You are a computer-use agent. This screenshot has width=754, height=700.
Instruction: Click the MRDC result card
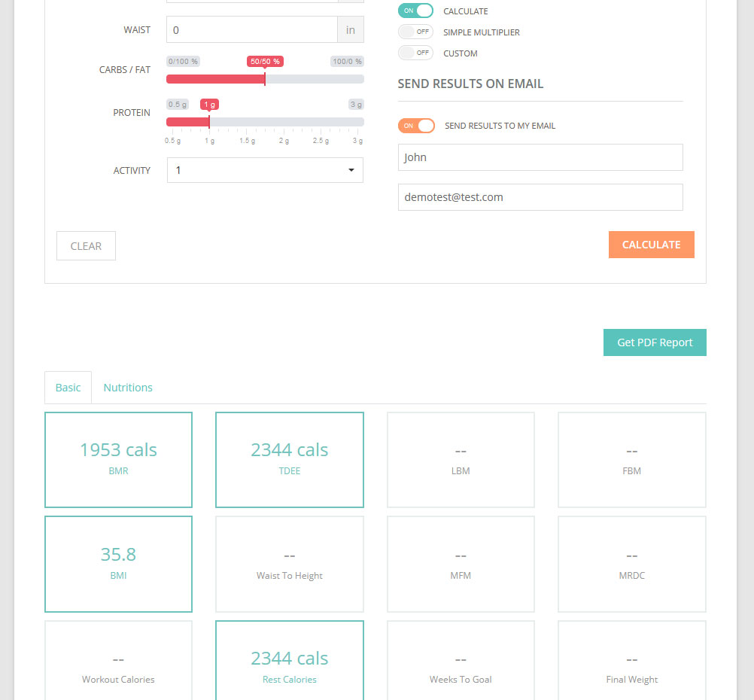[632, 564]
